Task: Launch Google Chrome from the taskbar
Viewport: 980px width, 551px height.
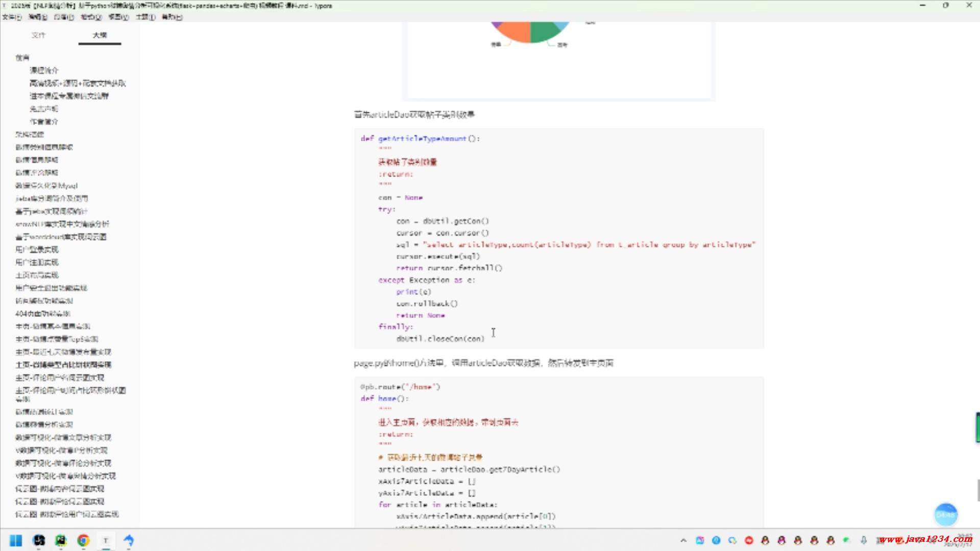Action: click(83, 540)
